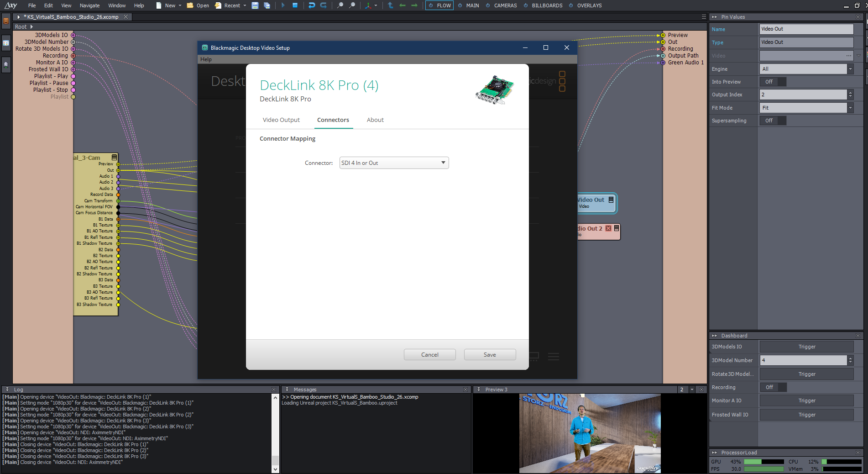
Task: Click the blue Play toolbar icon
Action: (283, 5)
